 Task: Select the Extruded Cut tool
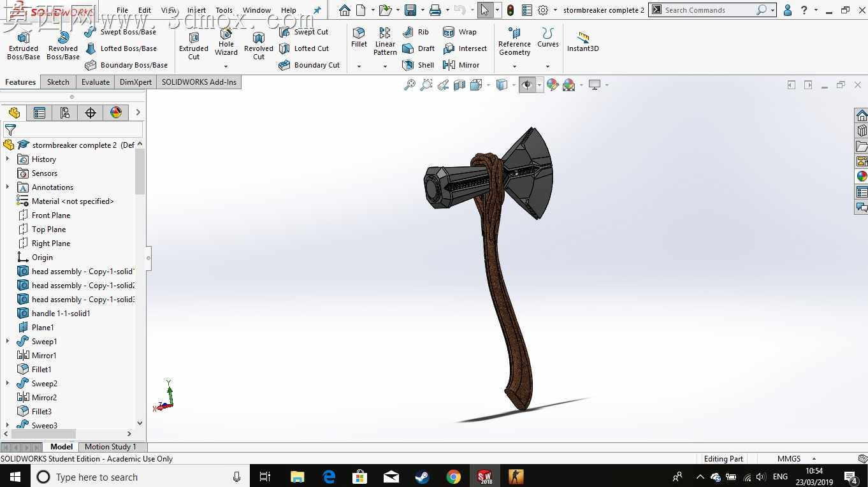194,45
